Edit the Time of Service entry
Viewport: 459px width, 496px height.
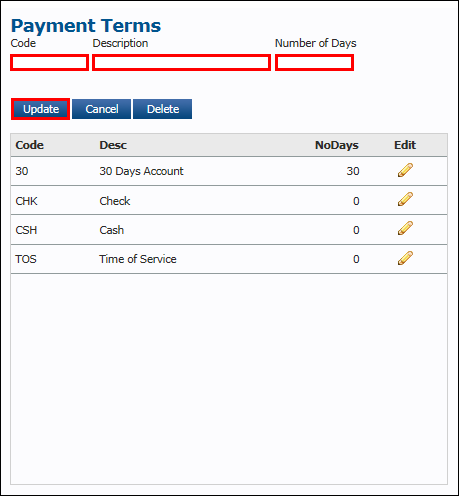click(405, 258)
